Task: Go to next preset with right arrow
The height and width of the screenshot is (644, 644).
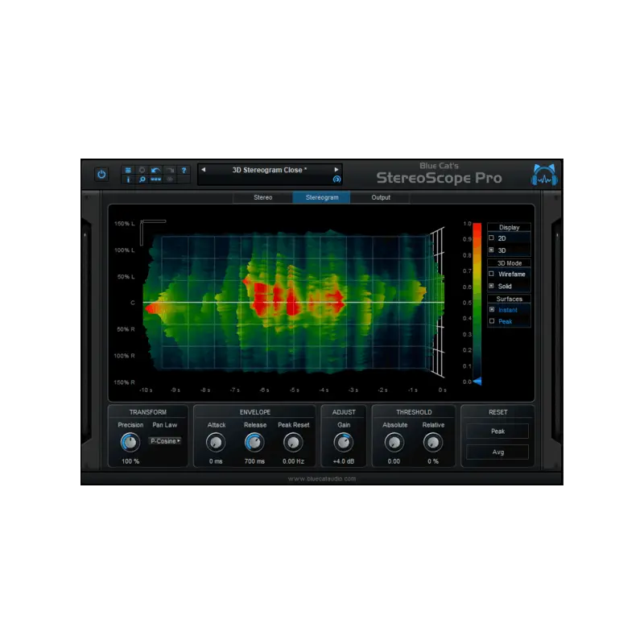Action: [x=336, y=170]
